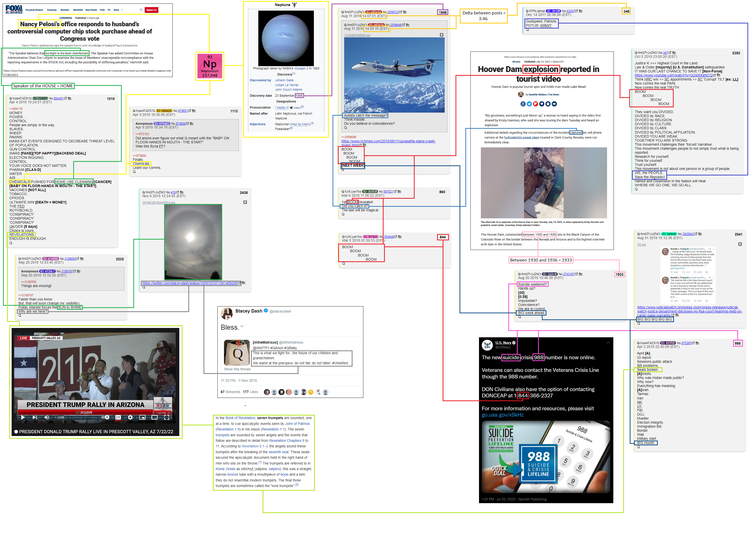The image size is (756, 538).
Task: Click Voyager 2 link under Neptune photo
Action: click(301, 69)
